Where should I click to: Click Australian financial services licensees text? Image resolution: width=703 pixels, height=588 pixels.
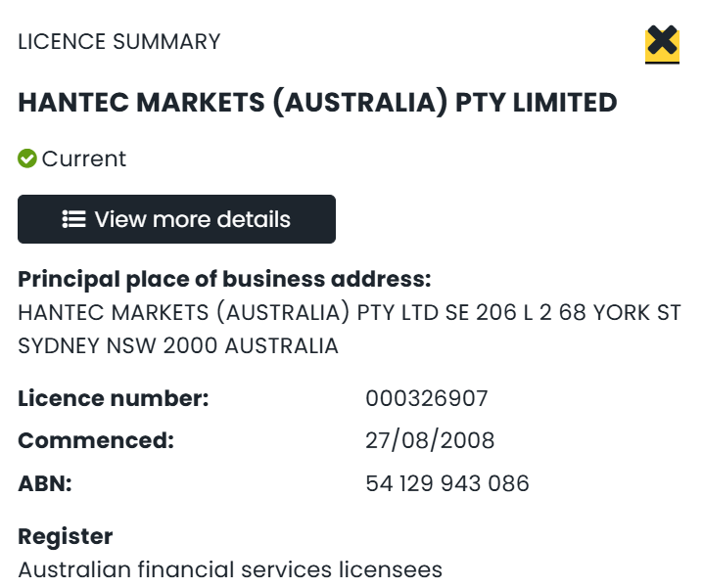[x=230, y=568]
